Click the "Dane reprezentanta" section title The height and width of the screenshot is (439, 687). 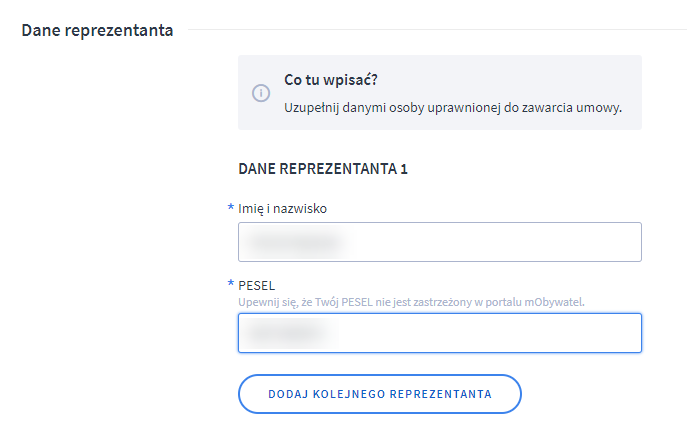tap(97, 31)
